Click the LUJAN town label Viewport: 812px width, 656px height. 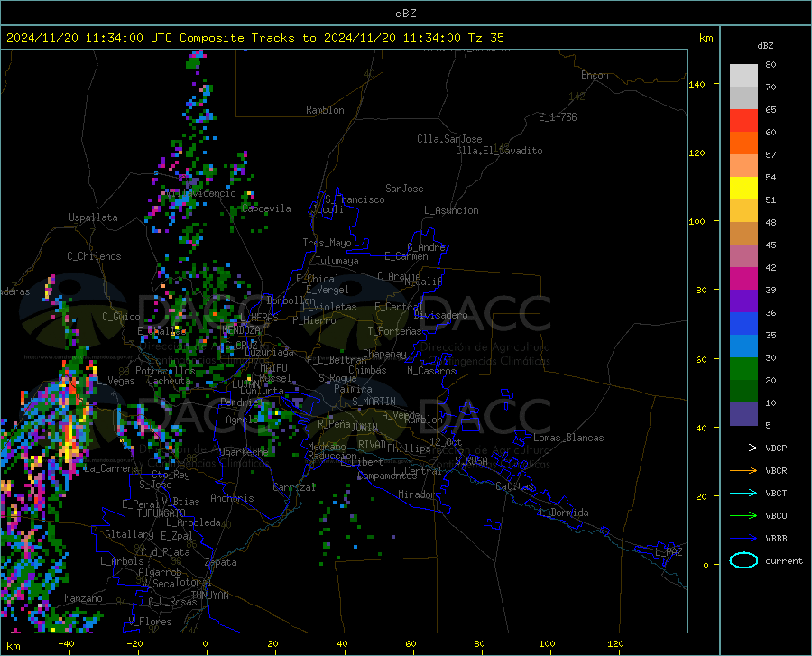click(x=245, y=384)
